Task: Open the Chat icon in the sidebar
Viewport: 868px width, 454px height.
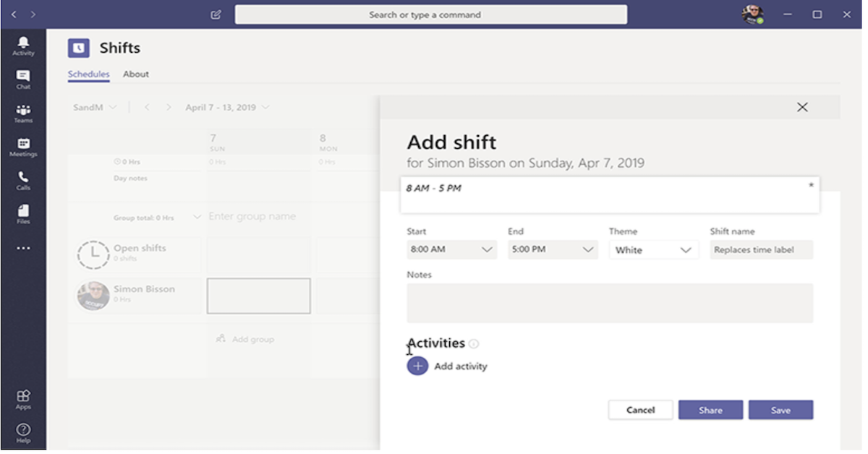Action: (23, 80)
